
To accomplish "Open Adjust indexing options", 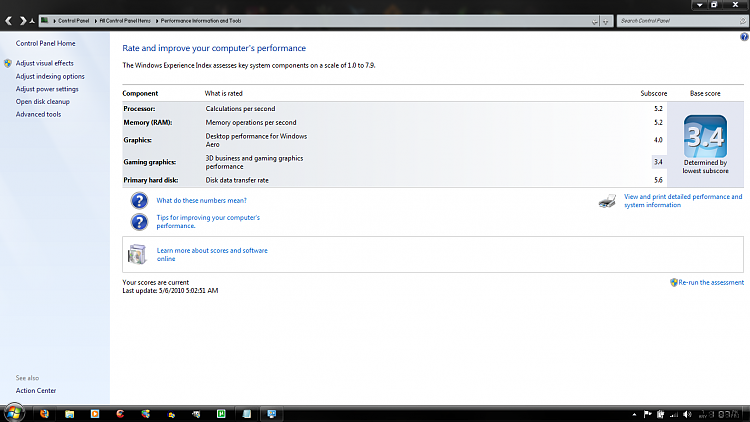I will point(50,77).
